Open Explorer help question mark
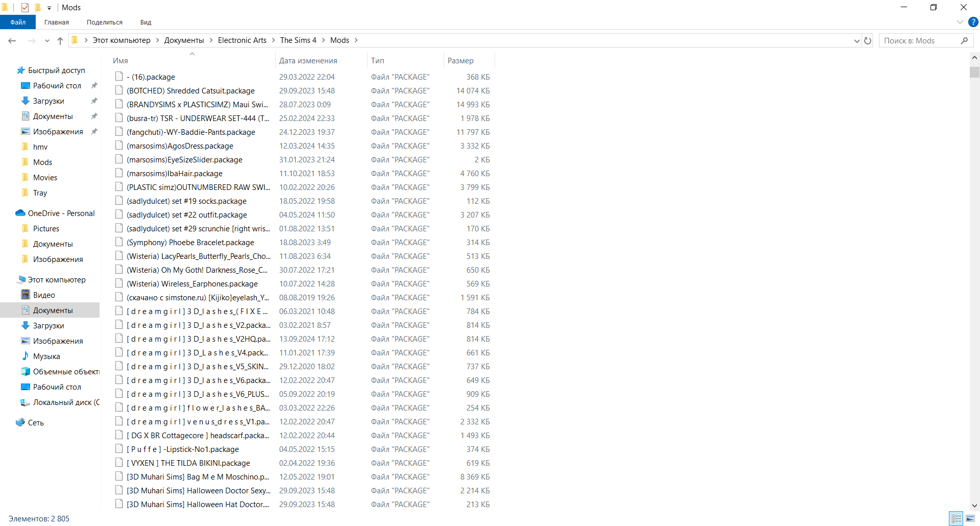Screen dimensions: 980x526 click(x=973, y=22)
